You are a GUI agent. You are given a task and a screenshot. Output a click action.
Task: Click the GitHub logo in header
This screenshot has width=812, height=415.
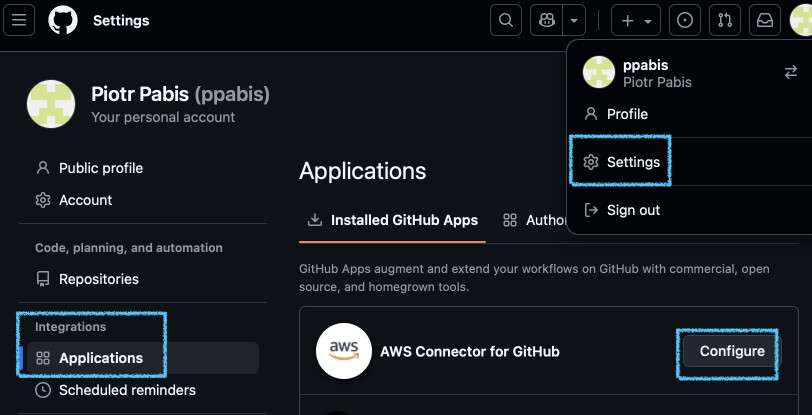[62, 20]
